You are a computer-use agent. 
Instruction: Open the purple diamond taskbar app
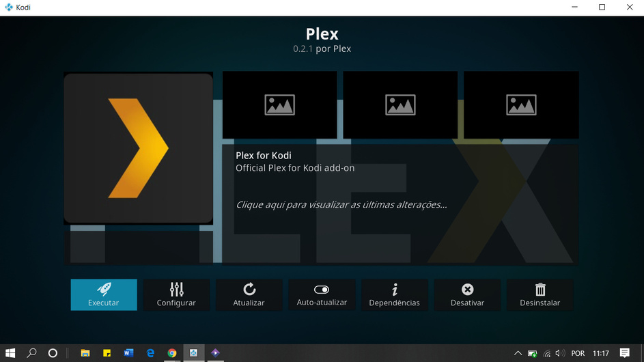pyautogui.click(x=215, y=353)
